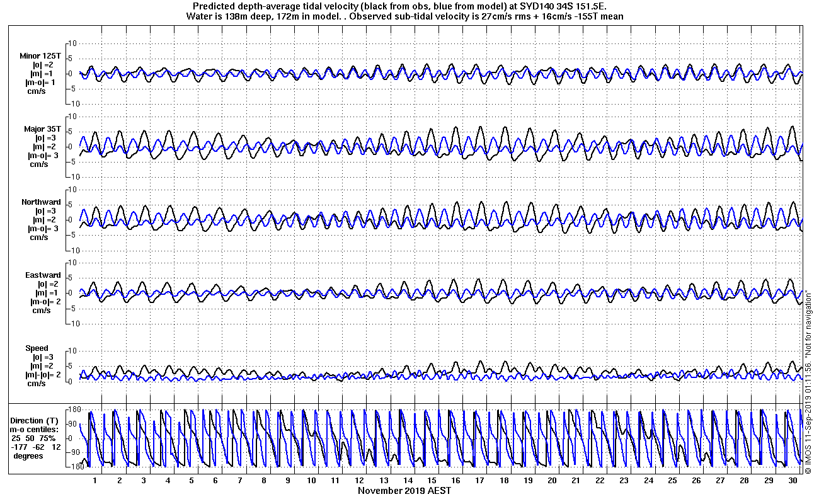Click day 1 on the date axis
This screenshot has width=819, height=504.
coord(95,480)
